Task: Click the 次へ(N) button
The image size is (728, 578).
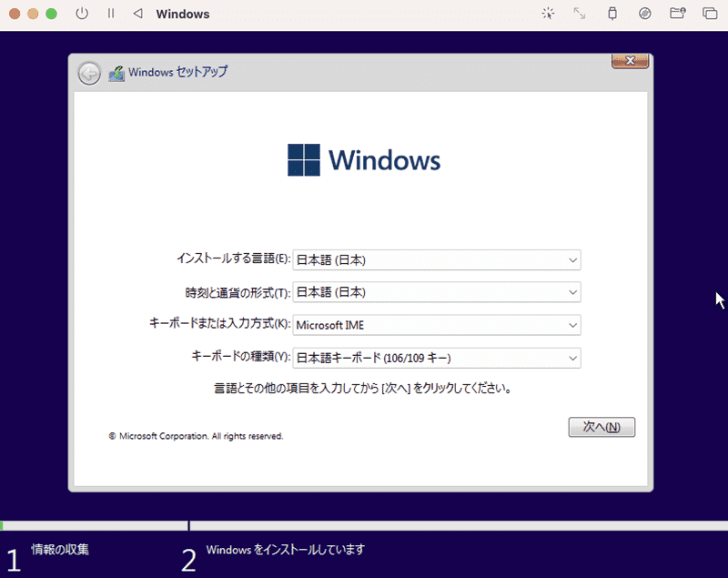Action: [602, 427]
